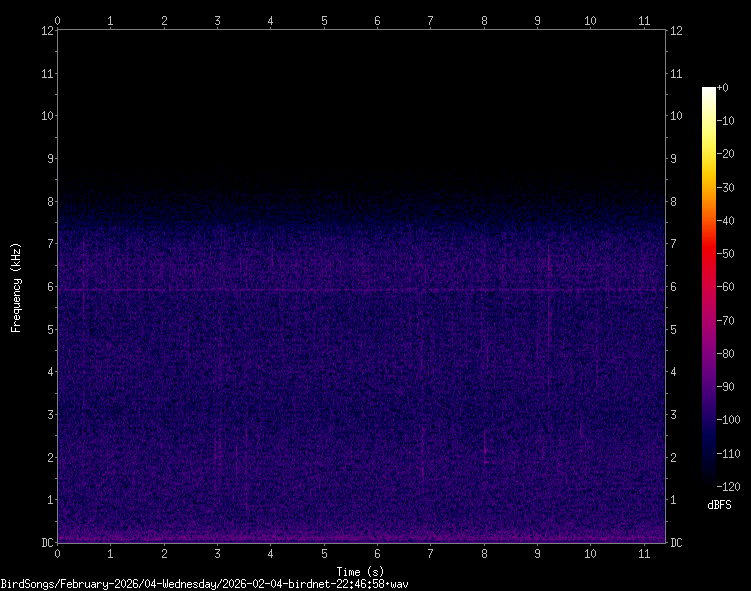
Task: Click the "-120" label on the color scale
Action: click(731, 485)
